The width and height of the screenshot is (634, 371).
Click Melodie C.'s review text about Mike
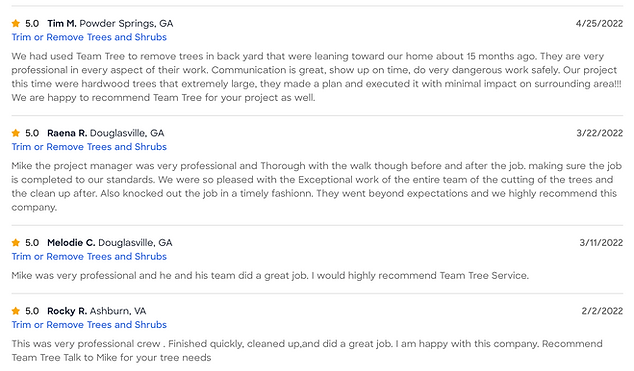coord(270,276)
